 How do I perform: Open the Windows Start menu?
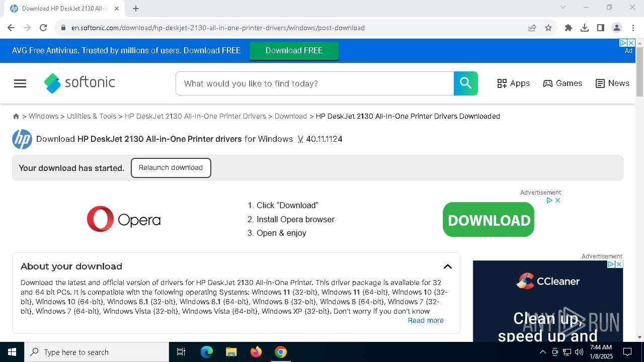point(12,352)
